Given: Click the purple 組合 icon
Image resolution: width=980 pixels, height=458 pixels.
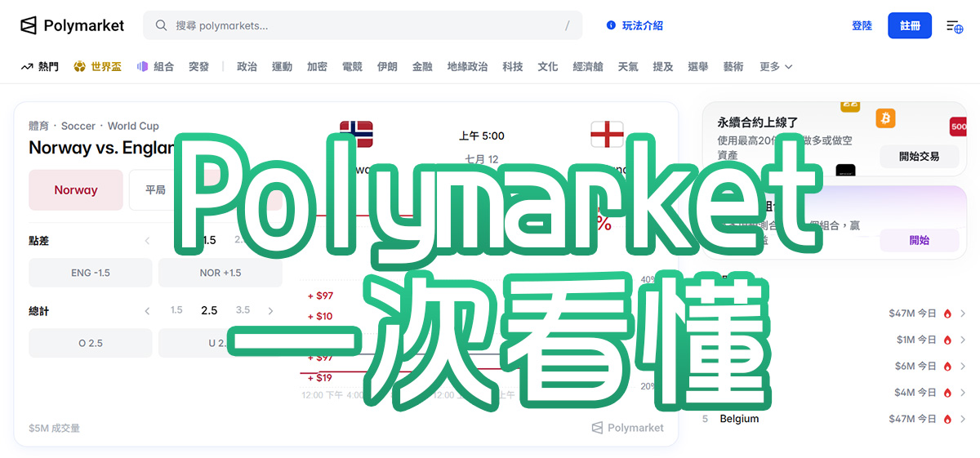Looking at the screenshot, I should 142,67.
